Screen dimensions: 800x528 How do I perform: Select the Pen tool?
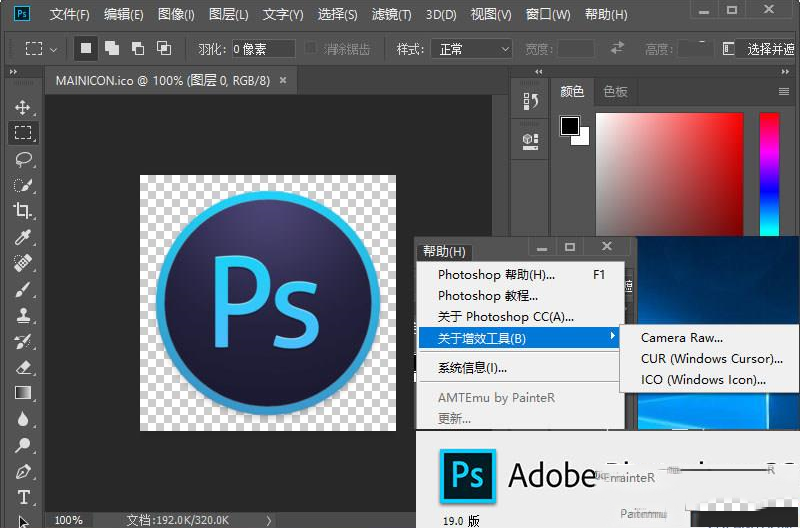coord(22,472)
